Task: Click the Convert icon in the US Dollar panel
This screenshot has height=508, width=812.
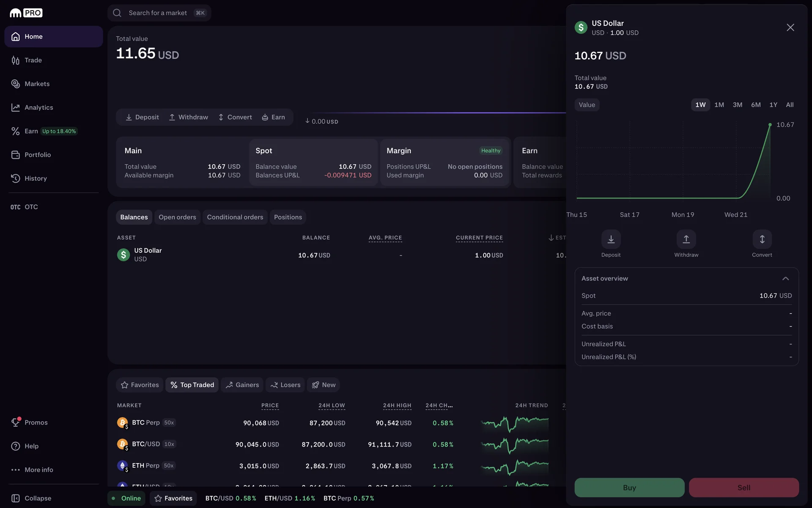Action: pos(762,240)
